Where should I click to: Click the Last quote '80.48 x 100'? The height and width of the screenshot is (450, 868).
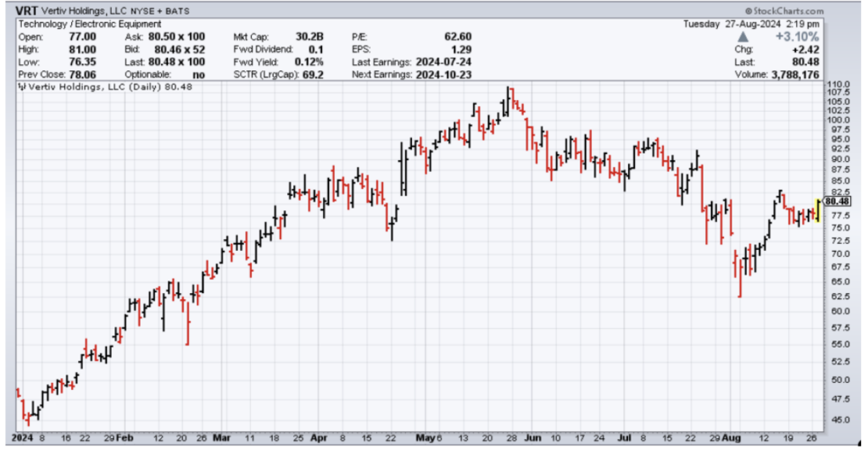[x=176, y=62]
